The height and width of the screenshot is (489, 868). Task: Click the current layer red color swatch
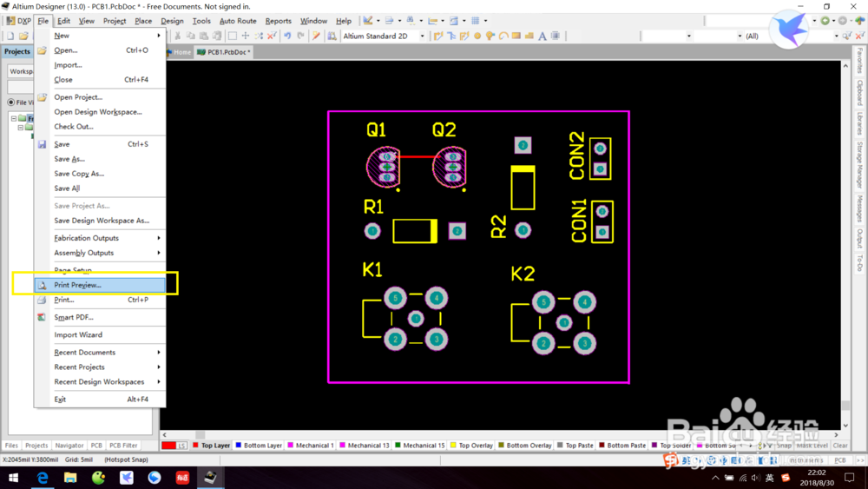pos(169,446)
